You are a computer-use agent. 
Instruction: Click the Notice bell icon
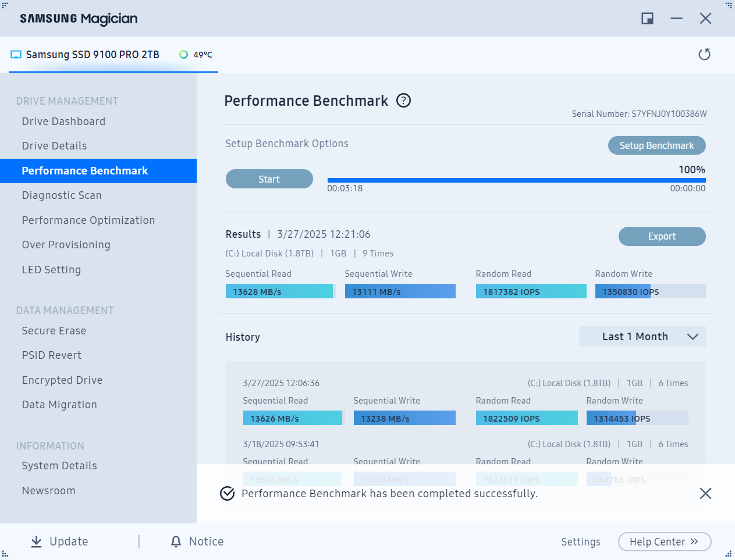[176, 541]
